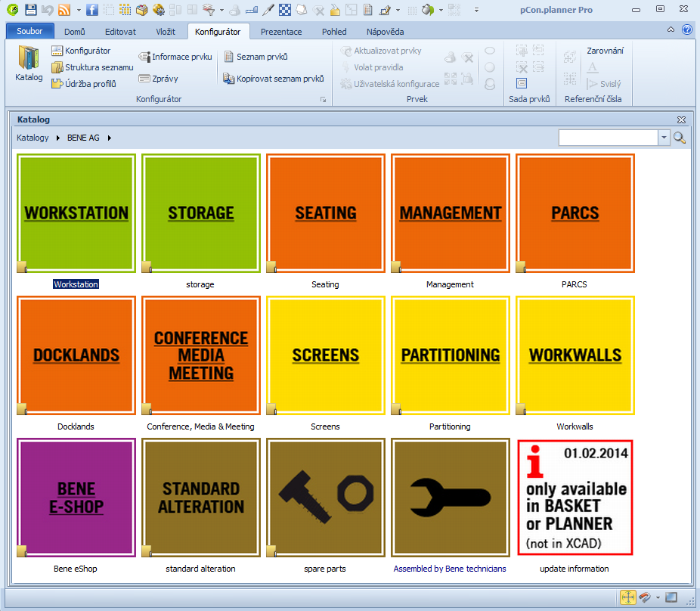Image resolution: width=700 pixels, height=611 pixels.
Task: Open the pencil edit icon dropdown arrow
Action: tap(398, 10)
